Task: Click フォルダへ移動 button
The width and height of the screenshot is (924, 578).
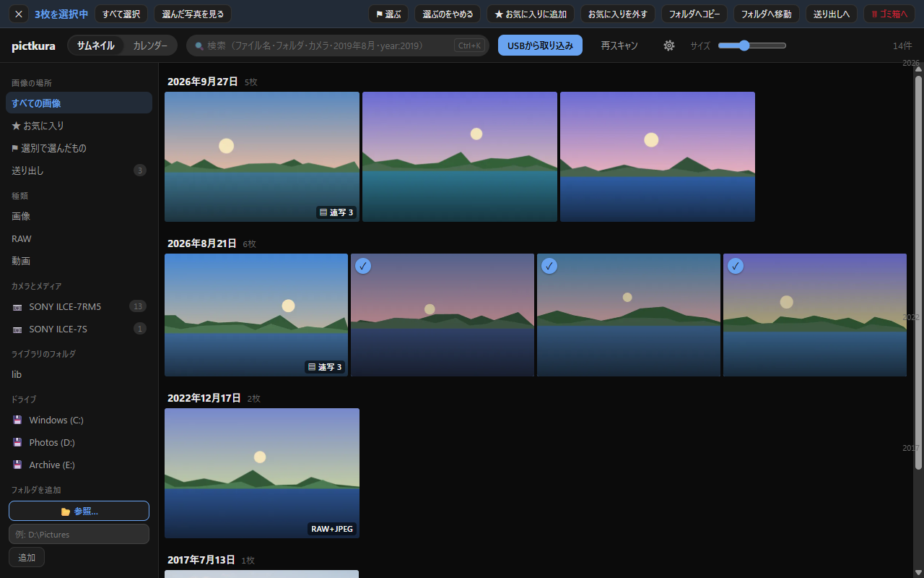Action: [x=767, y=14]
